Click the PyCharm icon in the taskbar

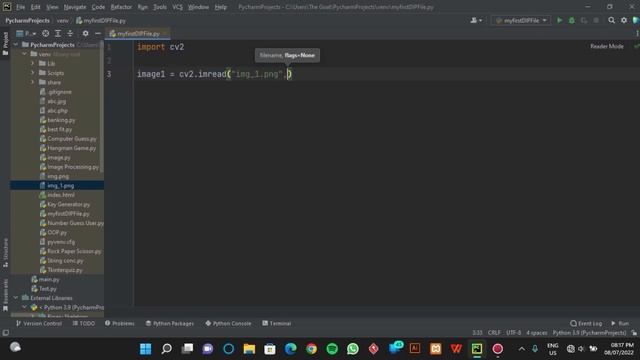(x=477, y=349)
